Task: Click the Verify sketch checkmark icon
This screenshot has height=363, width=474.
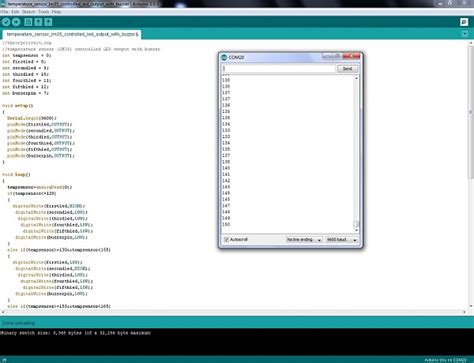Action: [x=6, y=22]
